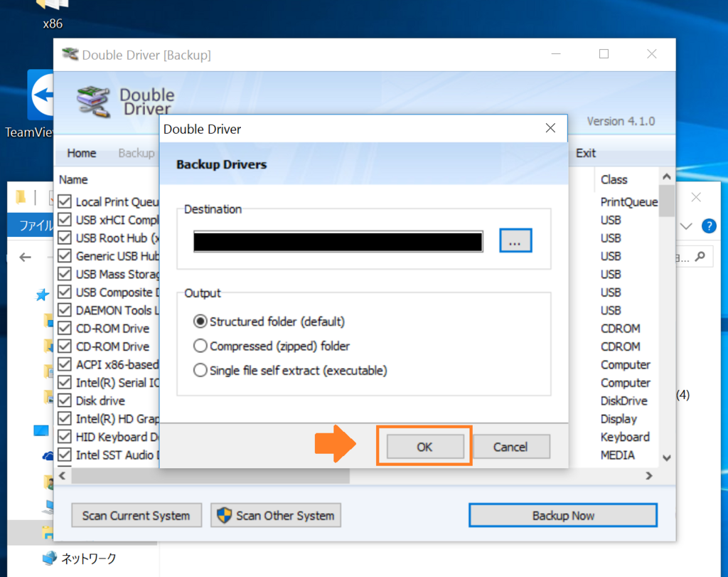Browse for destination with the ... button
728x577 pixels.
[515, 240]
